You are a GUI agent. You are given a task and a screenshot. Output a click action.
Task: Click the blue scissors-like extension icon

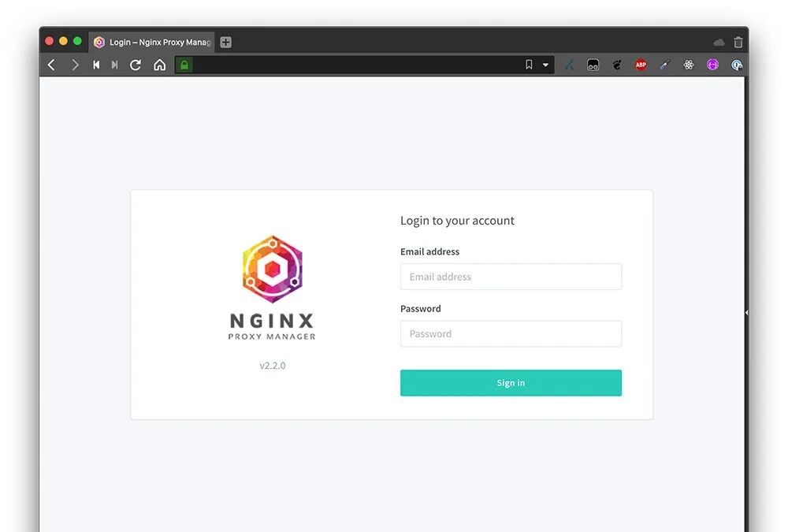coord(569,65)
